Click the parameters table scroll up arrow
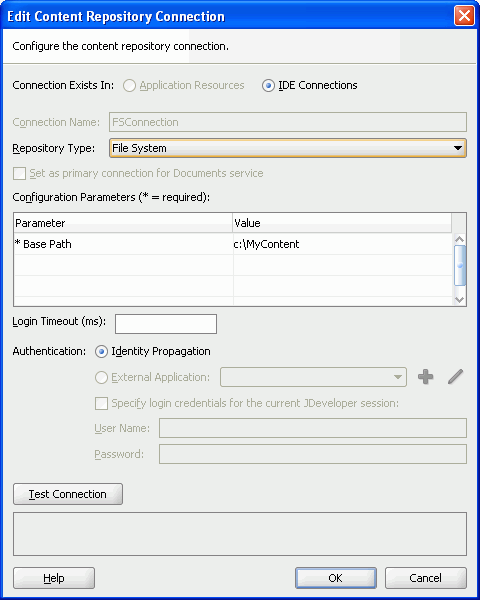Viewport: 480px width, 600px height. pyautogui.click(x=459, y=240)
